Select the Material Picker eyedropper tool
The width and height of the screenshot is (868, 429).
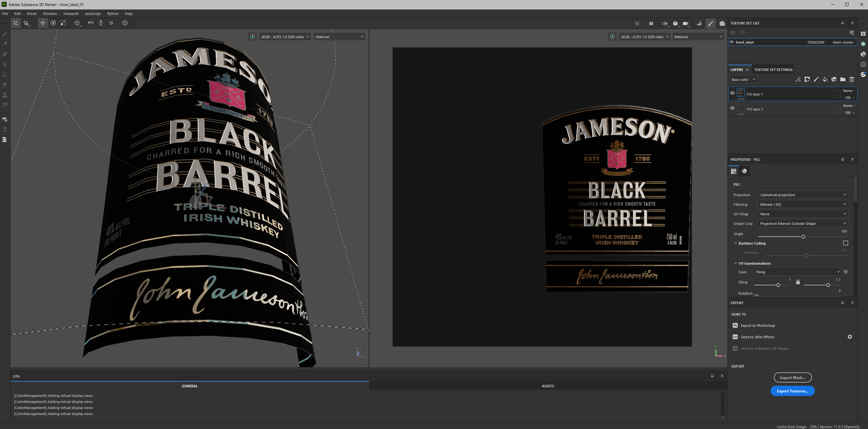click(x=5, y=105)
